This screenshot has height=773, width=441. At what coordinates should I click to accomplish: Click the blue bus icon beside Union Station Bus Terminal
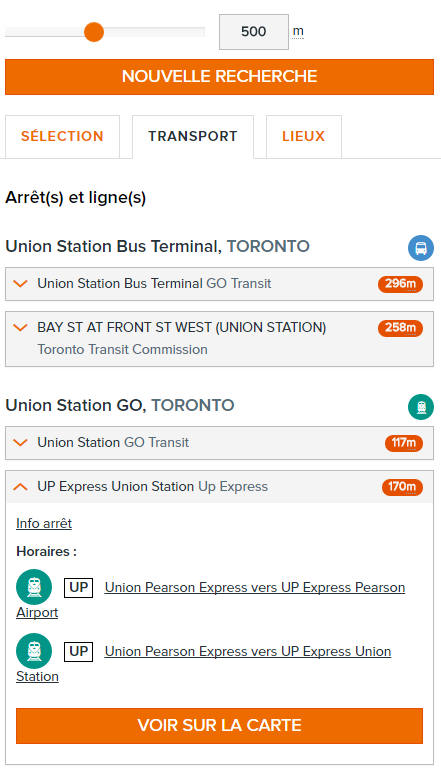[421, 248]
